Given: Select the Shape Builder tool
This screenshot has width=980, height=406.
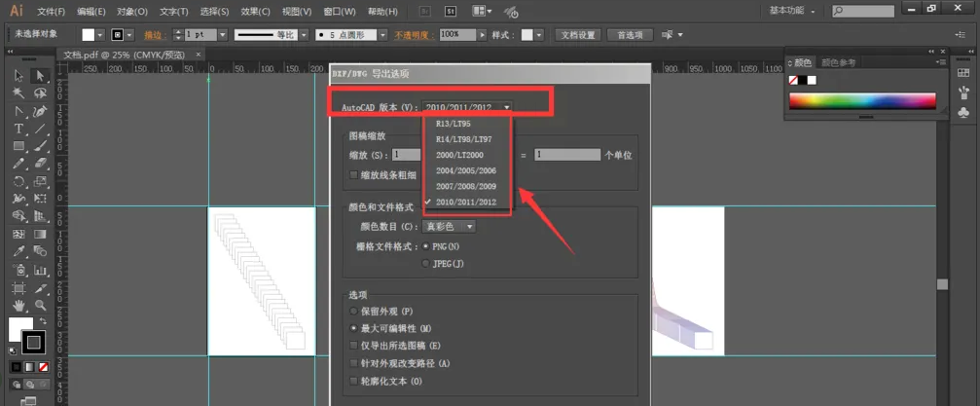Looking at the screenshot, I should pos(19,216).
